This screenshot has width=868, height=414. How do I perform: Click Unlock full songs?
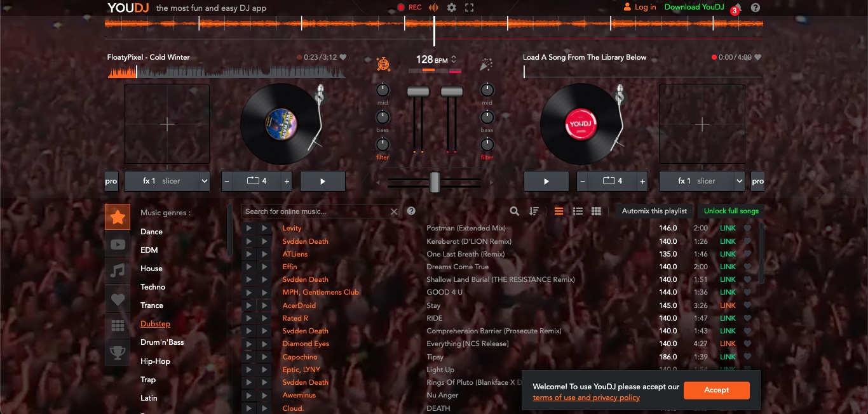pyautogui.click(x=731, y=211)
